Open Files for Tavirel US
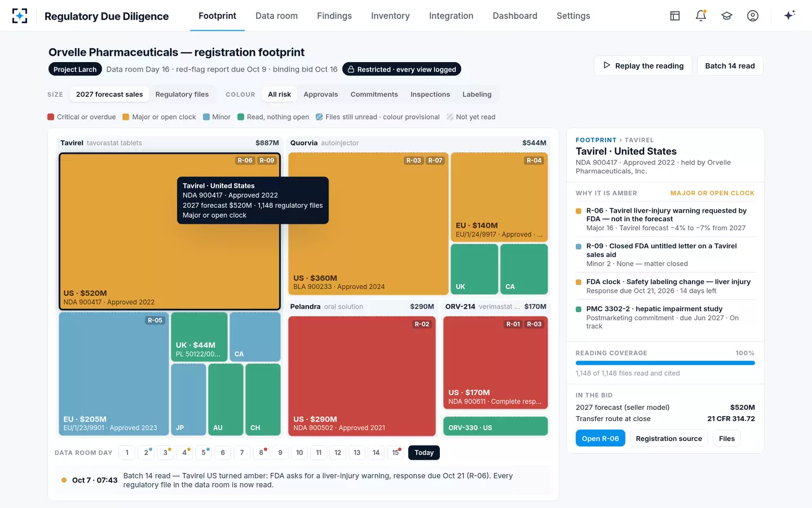Screen dimensions: 812x508 727,439
